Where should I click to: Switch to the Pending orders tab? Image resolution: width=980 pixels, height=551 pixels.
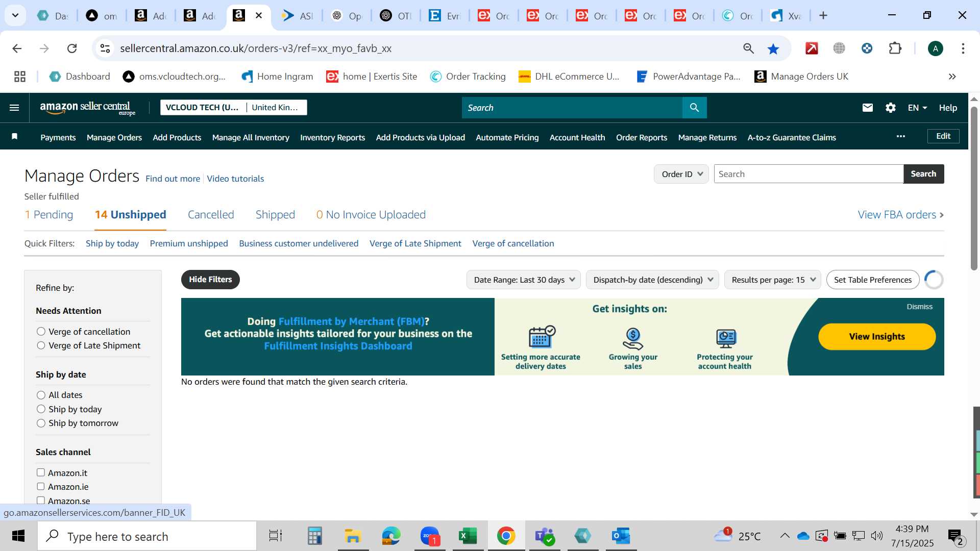click(49, 215)
